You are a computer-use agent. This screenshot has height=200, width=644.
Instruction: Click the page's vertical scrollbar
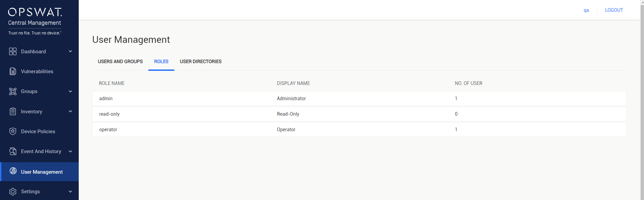point(642,100)
